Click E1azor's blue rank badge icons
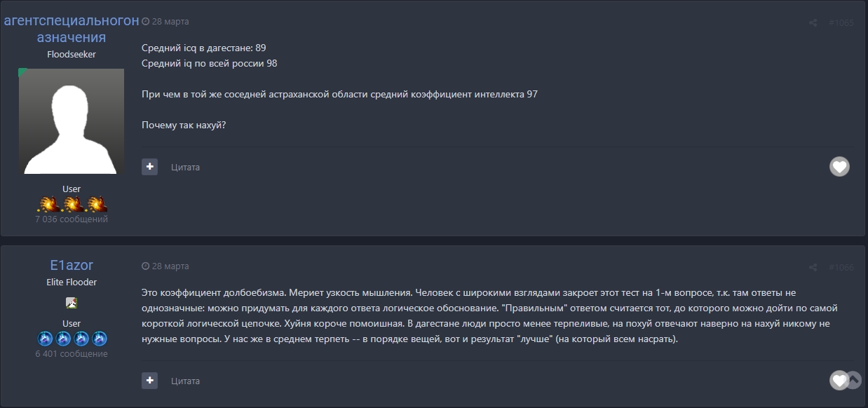The width and height of the screenshot is (868, 408). [x=72, y=339]
